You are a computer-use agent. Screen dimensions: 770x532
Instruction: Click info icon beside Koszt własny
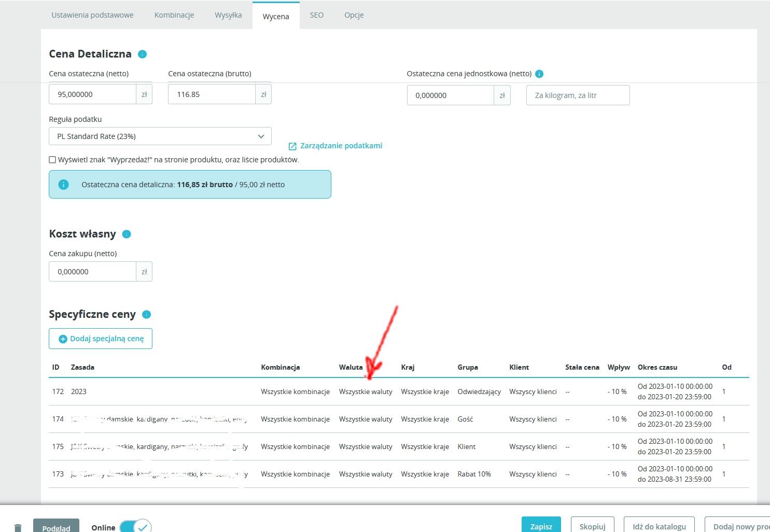pyautogui.click(x=127, y=234)
